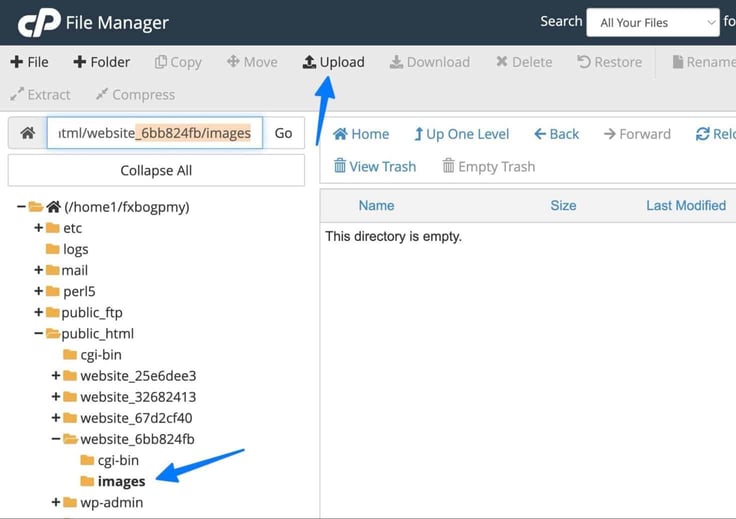Expand the website_67d2cf40 folder
Screen dimensions: 736x519
click(56, 418)
